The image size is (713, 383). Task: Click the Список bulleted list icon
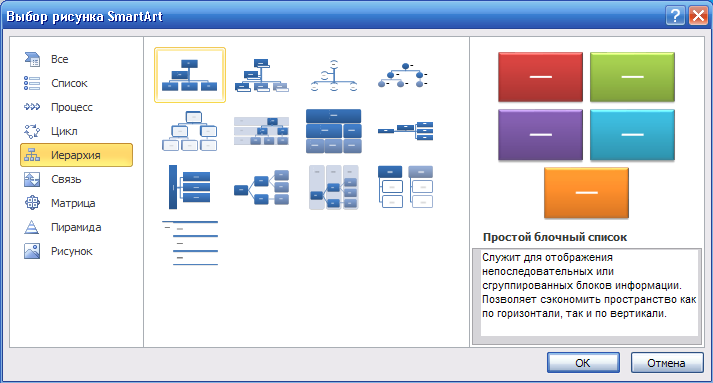[32, 83]
